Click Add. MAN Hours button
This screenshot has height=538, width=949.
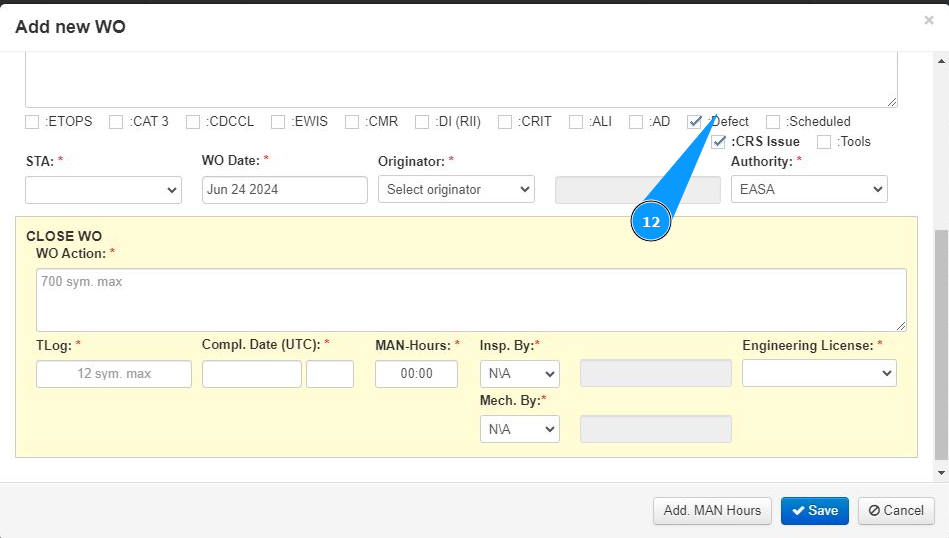(712, 511)
